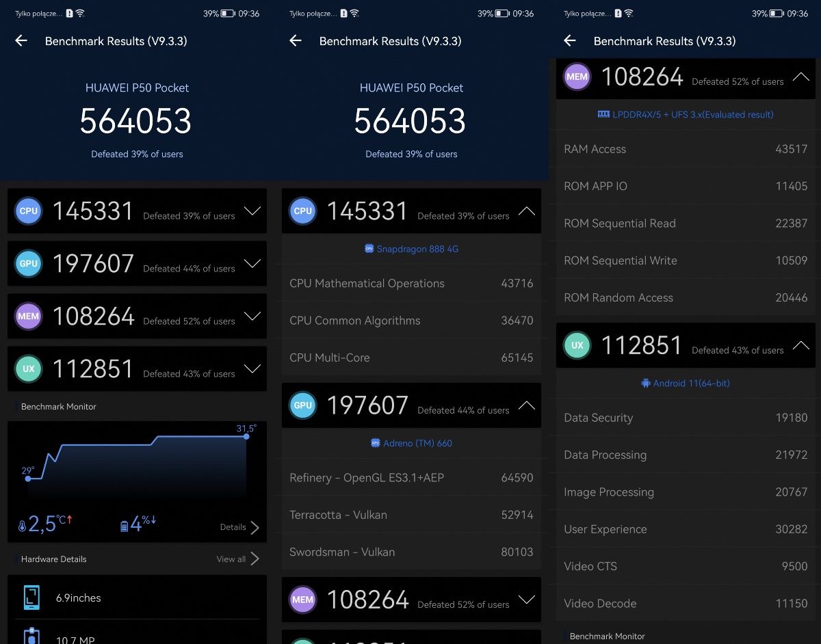
Task: Select the RAM Access row
Action: (686, 148)
